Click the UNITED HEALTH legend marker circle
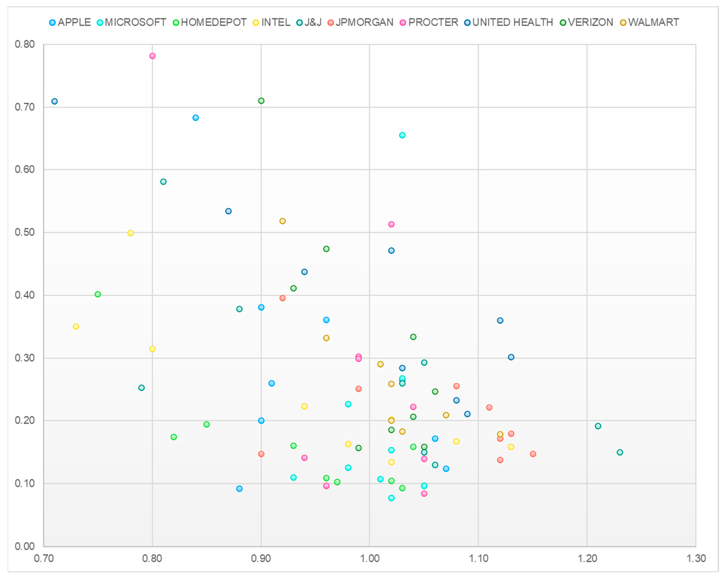This screenshot has width=728, height=586. (467, 23)
